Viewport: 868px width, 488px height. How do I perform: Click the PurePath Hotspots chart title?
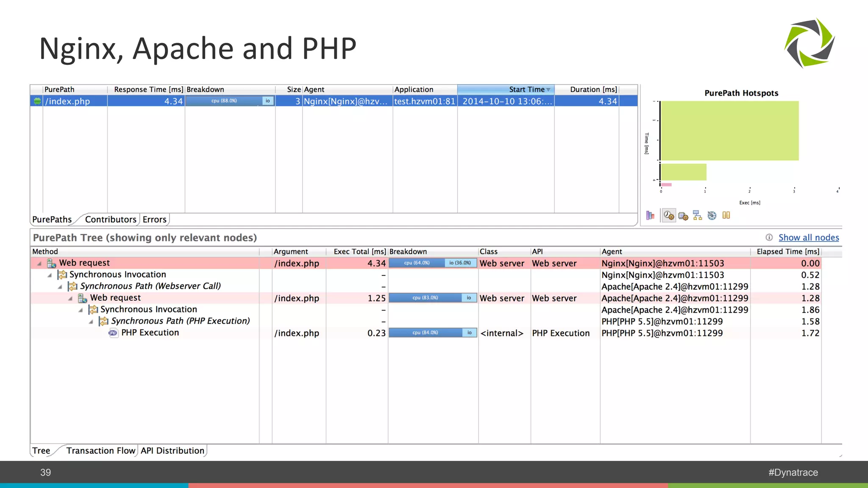pyautogui.click(x=741, y=93)
